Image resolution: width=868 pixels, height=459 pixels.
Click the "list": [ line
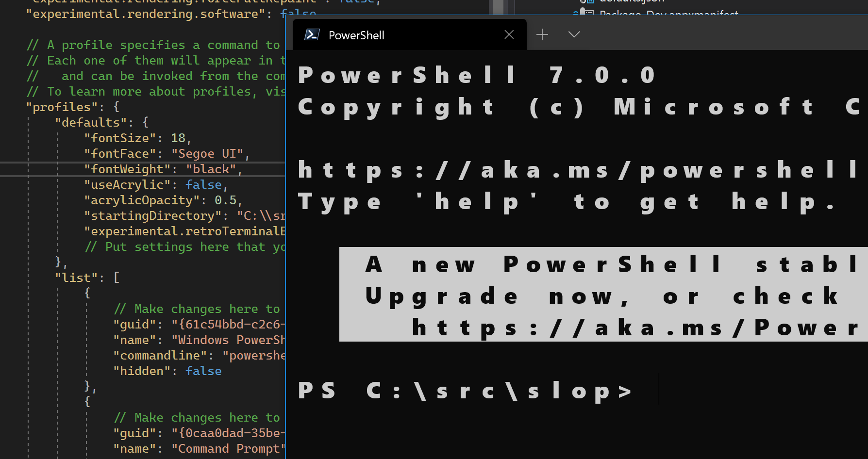[87, 278]
